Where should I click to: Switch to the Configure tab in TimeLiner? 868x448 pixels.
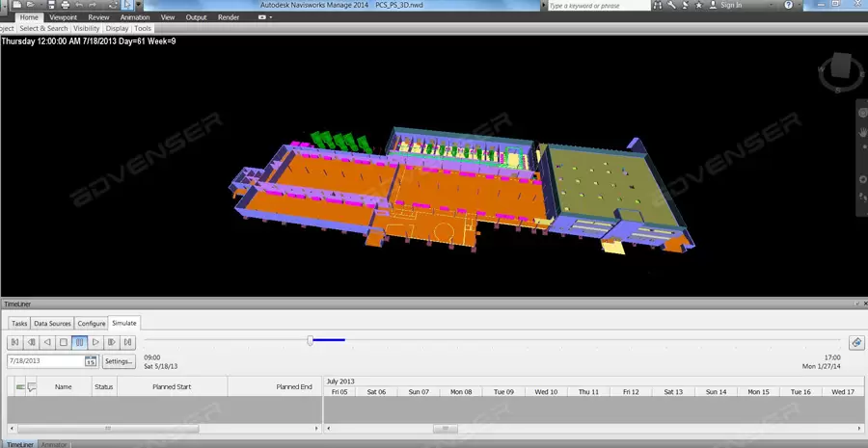click(x=92, y=323)
